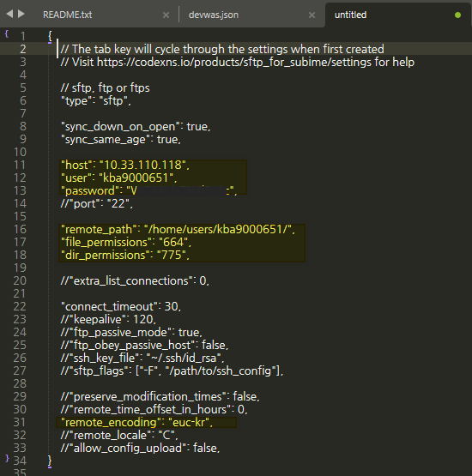Click the "sync_down_on_open": true line

pyautogui.click(x=136, y=127)
